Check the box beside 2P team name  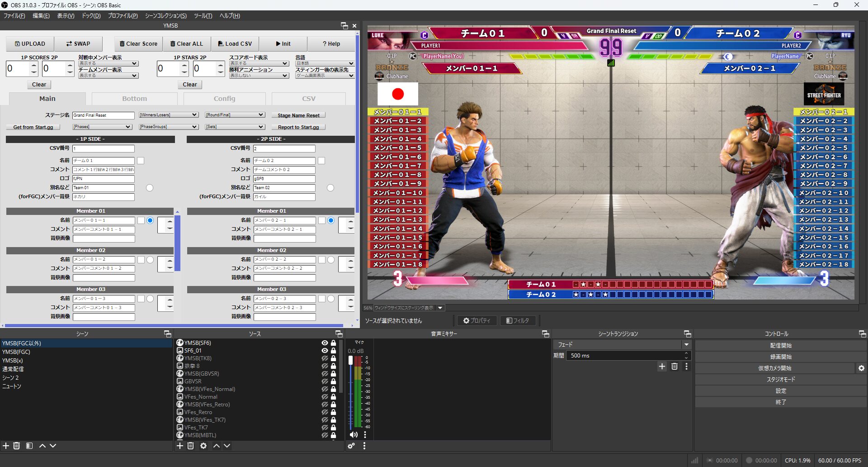tap(321, 161)
